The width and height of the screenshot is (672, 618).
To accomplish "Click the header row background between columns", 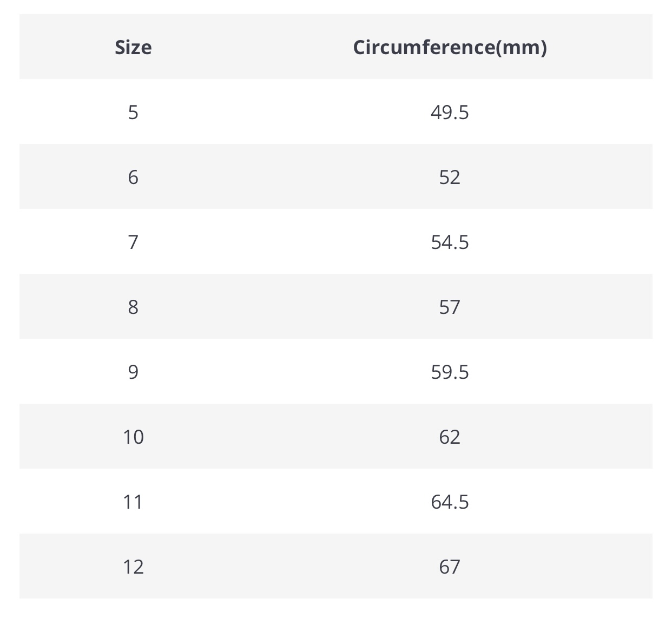I will click(x=249, y=47).
